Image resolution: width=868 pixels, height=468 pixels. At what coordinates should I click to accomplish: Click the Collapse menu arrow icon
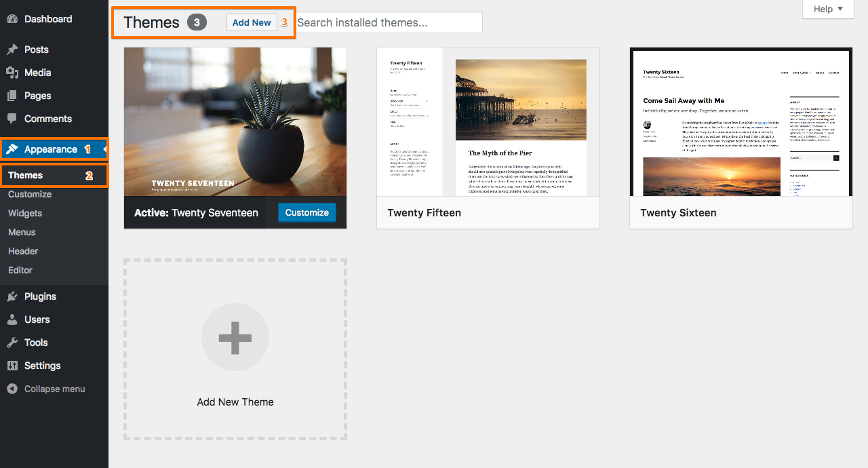point(12,389)
